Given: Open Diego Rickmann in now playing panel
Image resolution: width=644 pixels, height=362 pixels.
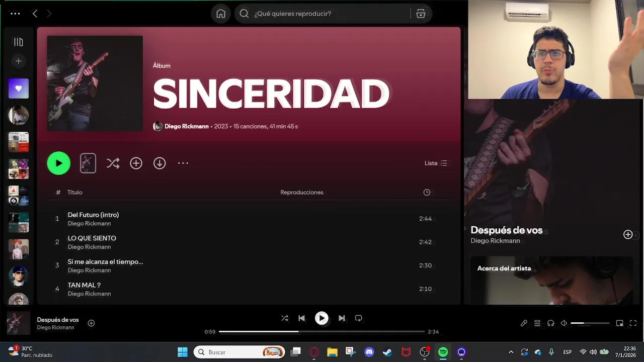Looking at the screenshot, I should click(x=495, y=241).
